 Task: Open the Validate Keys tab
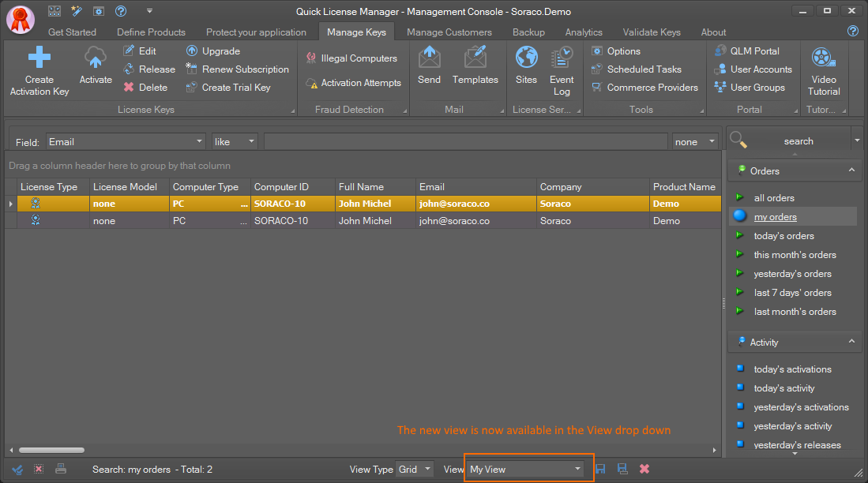coord(652,32)
